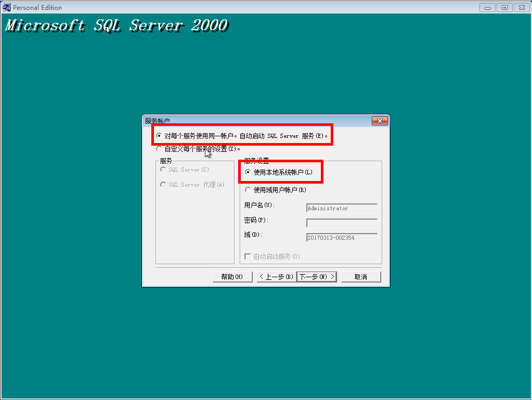The width and height of the screenshot is (532, 400).
Task: Switch to 使用域用户帐户 (R) option
Action: (248, 190)
